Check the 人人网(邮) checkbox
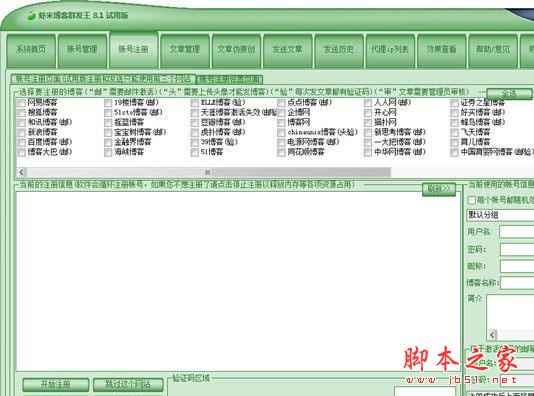 coord(368,103)
